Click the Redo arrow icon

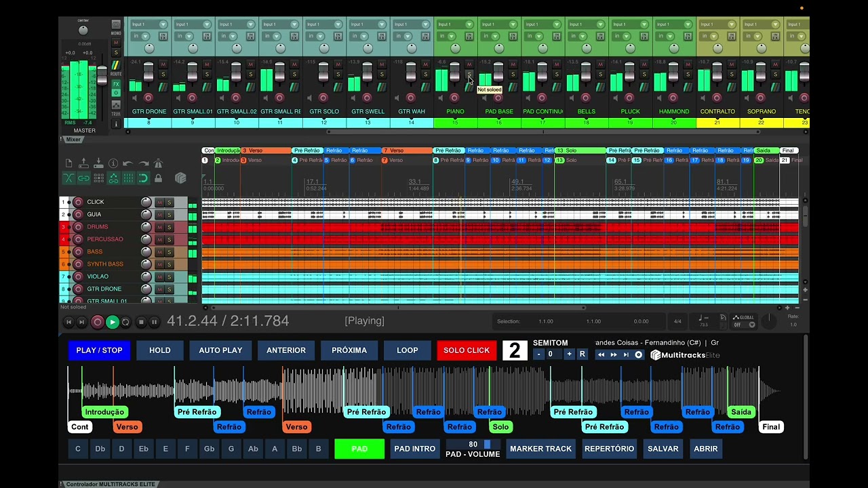[143, 163]
